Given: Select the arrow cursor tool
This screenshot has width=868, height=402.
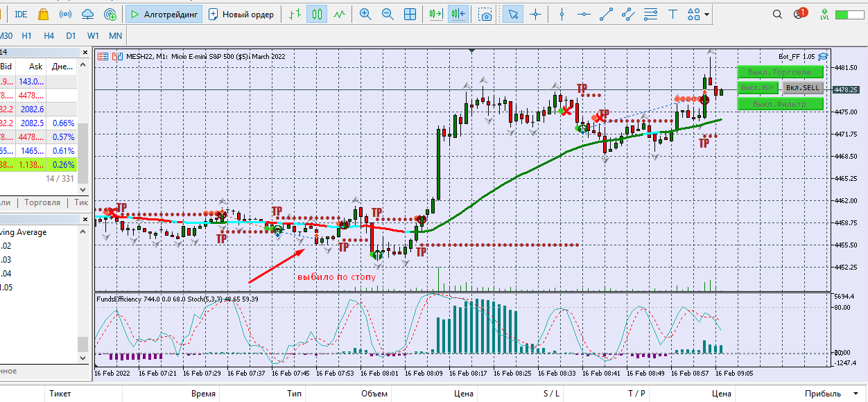Looking at the screenshot, I should [x=513, y=14].
